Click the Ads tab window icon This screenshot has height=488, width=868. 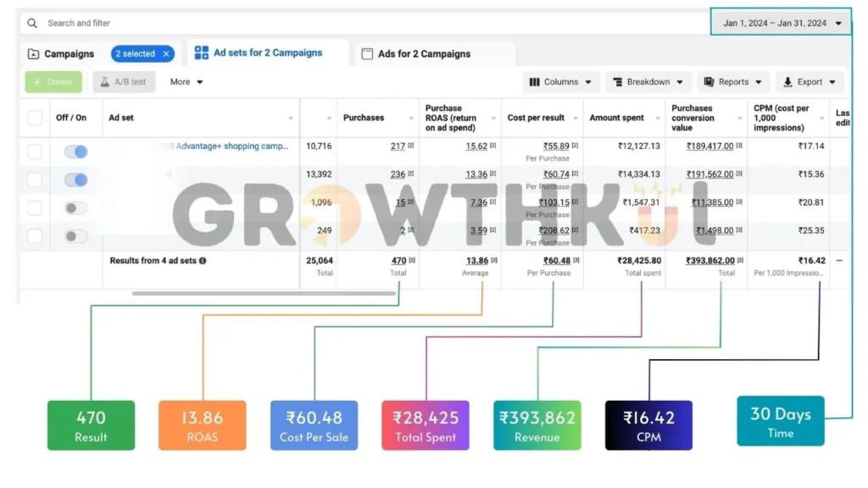[x=367, y=54]
